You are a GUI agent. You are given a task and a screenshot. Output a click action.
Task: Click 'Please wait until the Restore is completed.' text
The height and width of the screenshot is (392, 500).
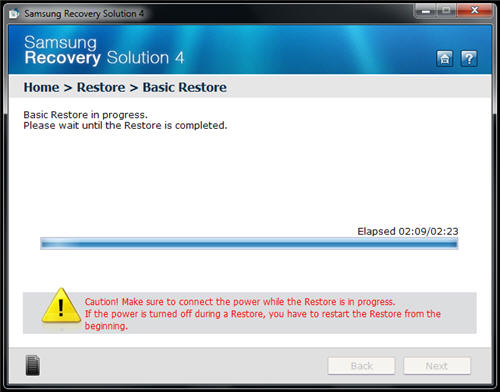(x=125, y=125)
